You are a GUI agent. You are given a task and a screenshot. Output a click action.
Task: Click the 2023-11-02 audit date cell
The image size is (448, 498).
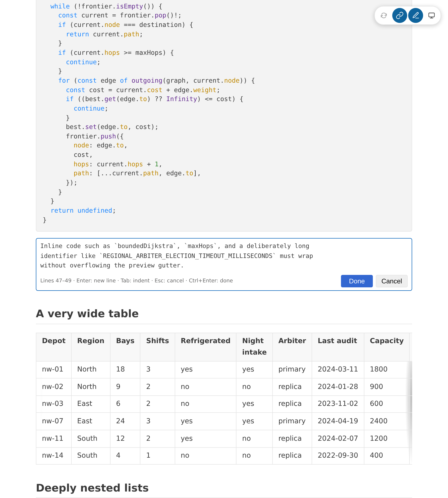click(338, 404)
